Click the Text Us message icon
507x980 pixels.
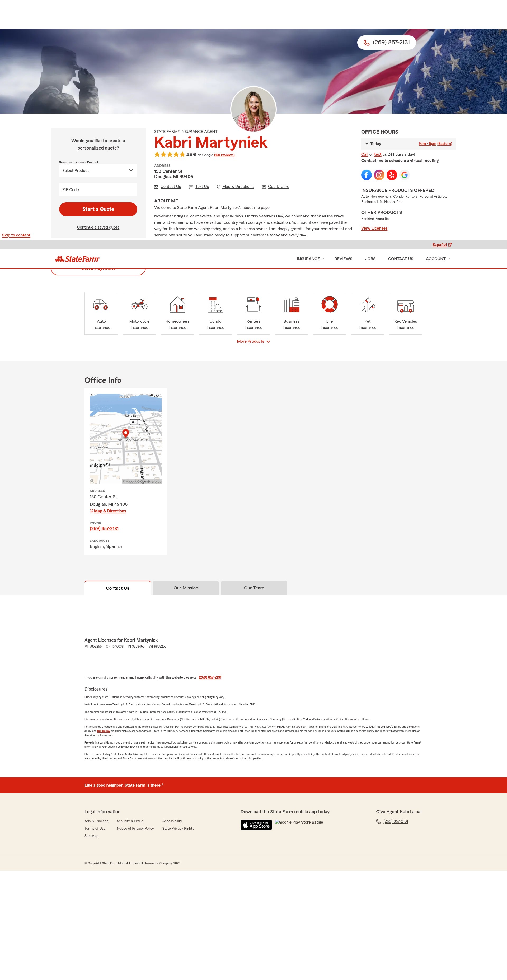[x=191, y=187]
